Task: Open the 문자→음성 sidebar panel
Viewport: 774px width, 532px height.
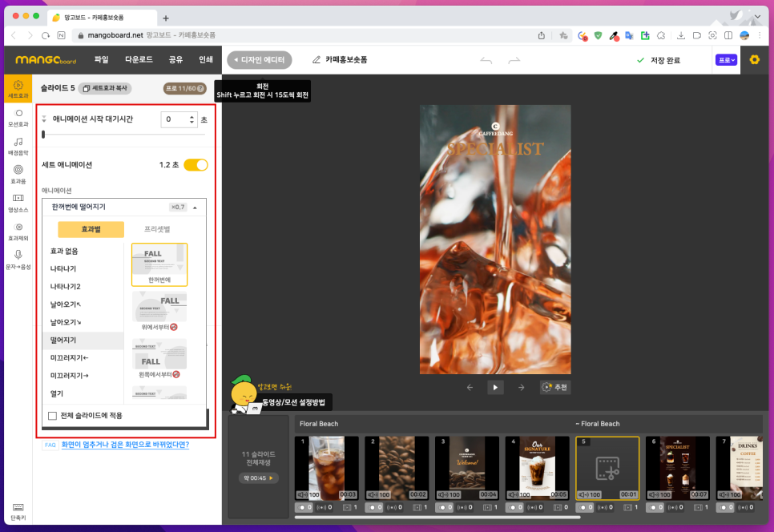Action: pos(18,260)
